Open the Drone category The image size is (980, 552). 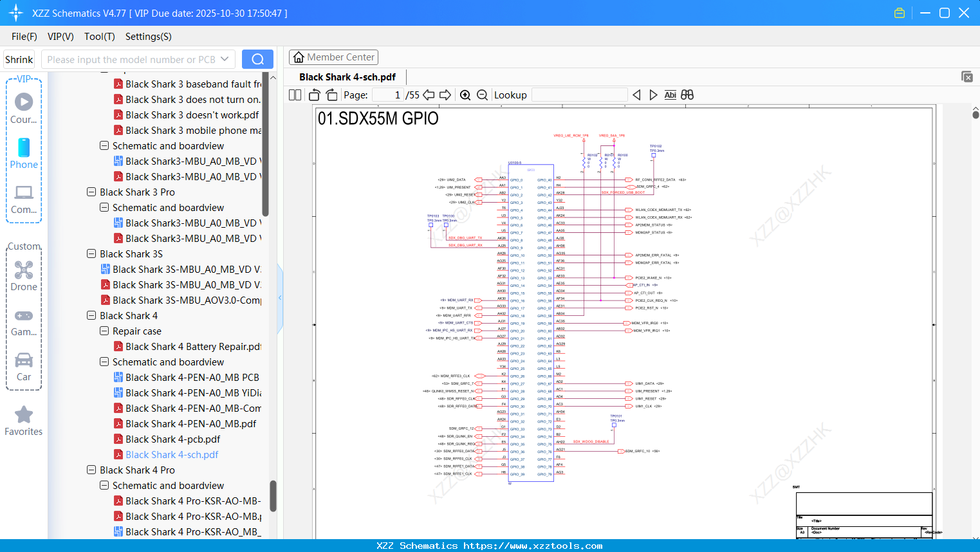(x=24, y=276)
